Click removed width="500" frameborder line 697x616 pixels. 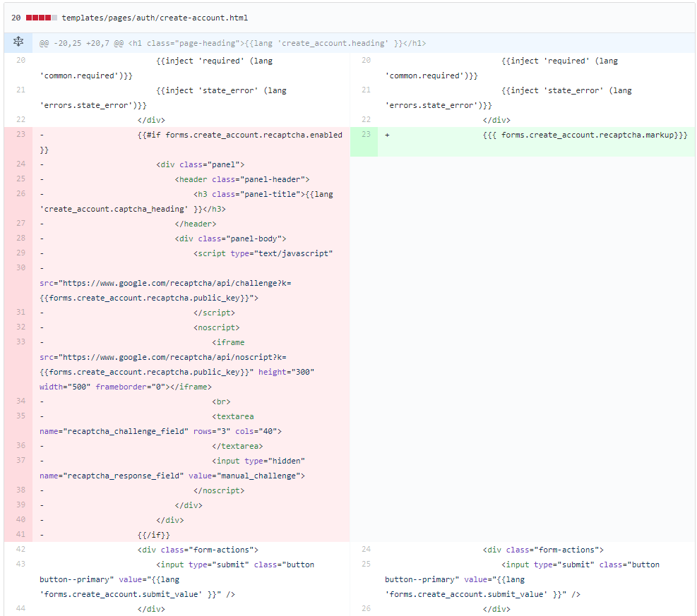pos(126,387)
